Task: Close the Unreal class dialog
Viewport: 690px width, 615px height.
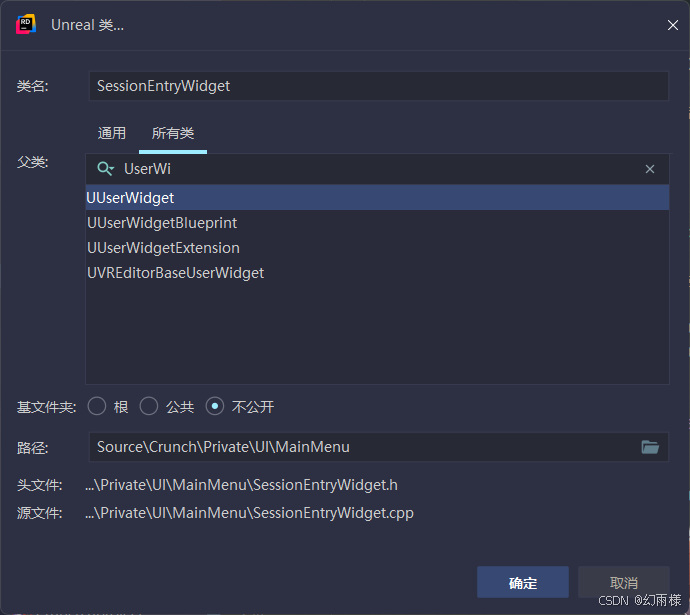Action: point(672,25)
